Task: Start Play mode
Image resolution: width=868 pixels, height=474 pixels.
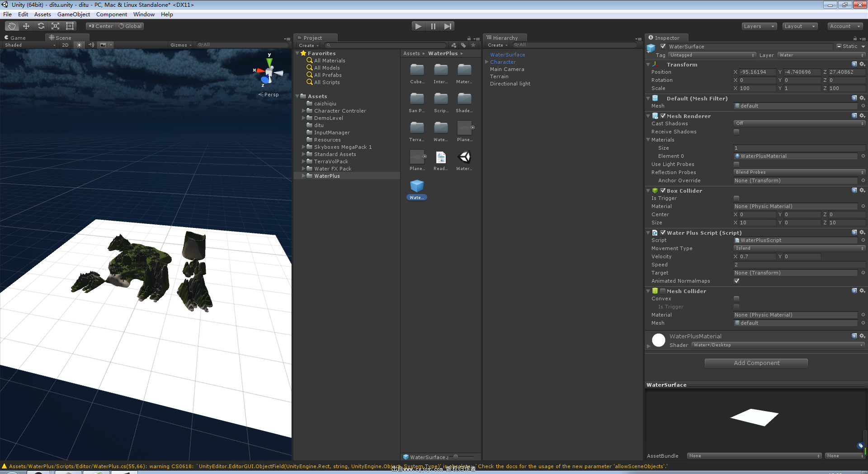Action: (x=419, y=26)
